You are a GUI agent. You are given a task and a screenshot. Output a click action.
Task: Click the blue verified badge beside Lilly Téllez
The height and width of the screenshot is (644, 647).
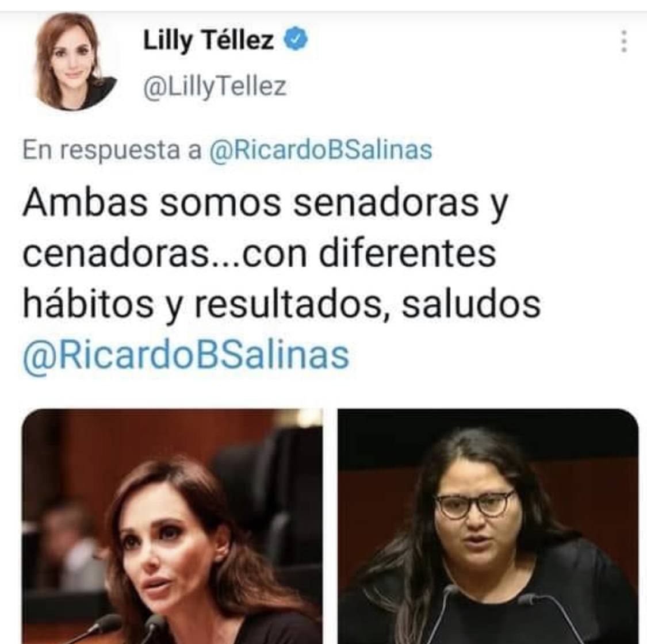(296, 39)
